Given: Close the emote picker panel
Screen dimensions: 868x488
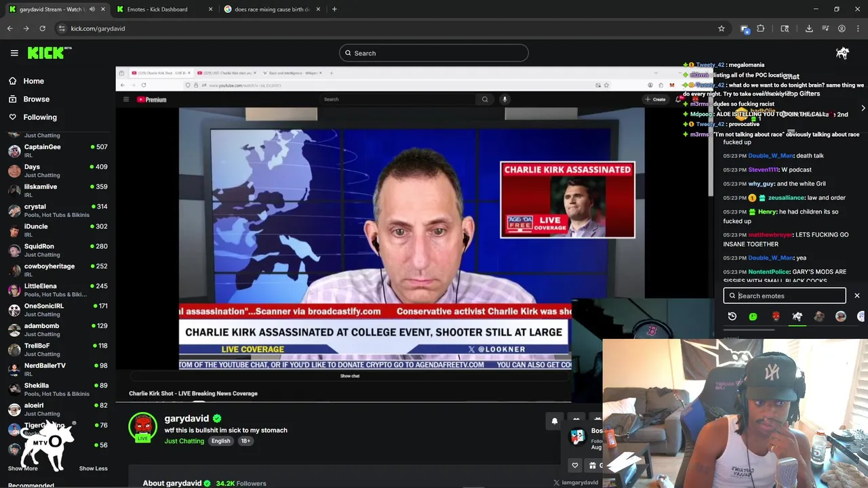Looking at the screenshot, I should [x=856, y=296].
